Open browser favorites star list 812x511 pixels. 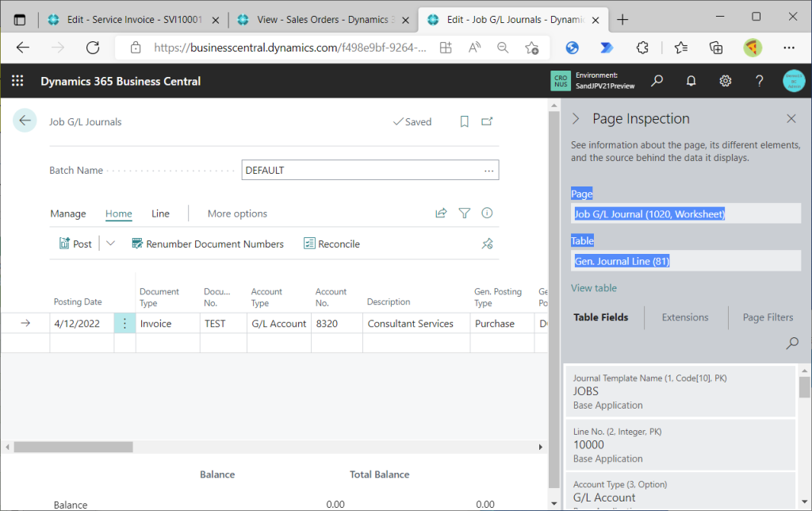pos(681,48)
